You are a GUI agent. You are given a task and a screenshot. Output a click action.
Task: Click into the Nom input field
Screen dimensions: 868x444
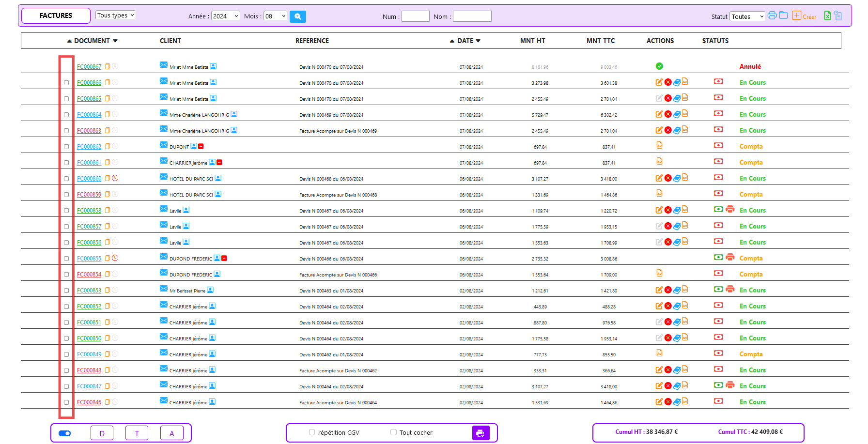(472, 16)
